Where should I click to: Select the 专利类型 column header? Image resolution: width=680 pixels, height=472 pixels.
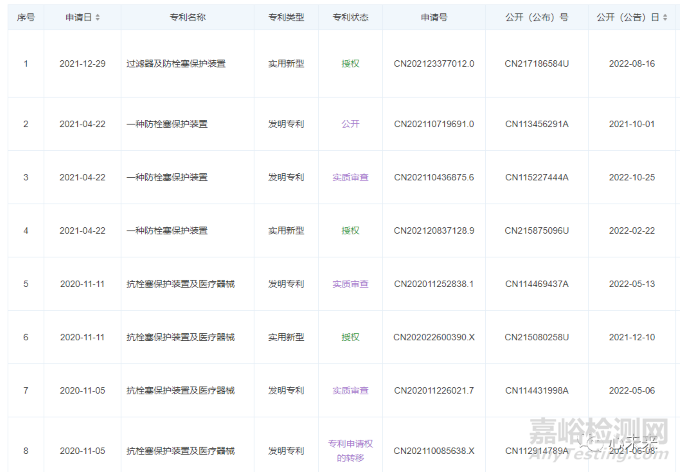click(286, 18)
